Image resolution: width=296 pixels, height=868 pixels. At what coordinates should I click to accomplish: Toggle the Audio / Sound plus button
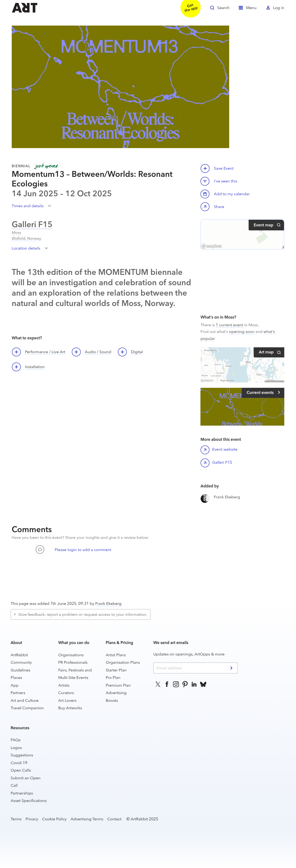pos(76,352)
